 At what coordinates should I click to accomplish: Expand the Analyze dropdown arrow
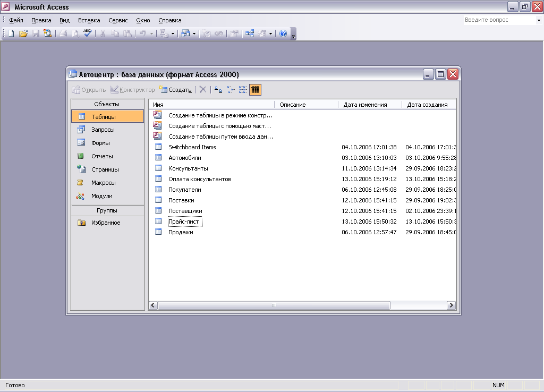tap(194, 33)
